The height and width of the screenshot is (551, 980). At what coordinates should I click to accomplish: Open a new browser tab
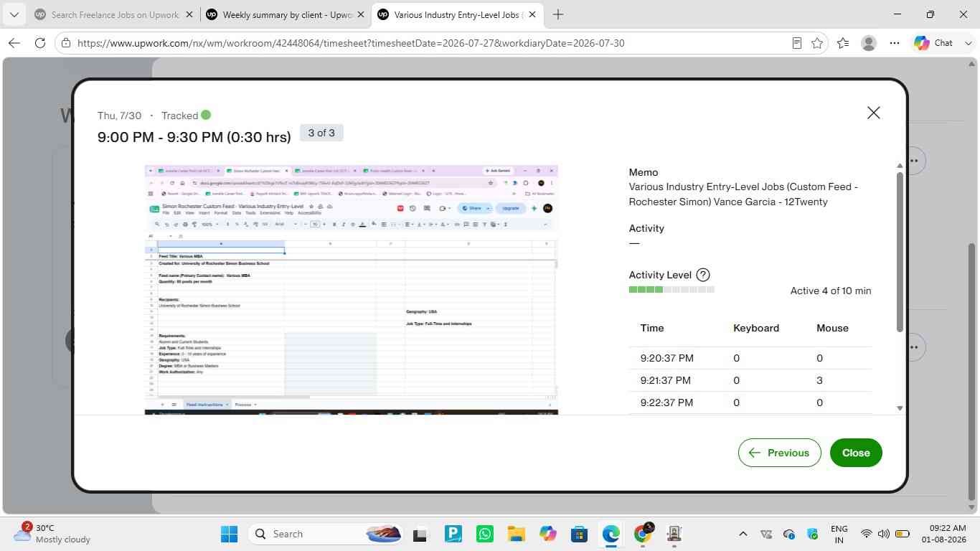558,14
